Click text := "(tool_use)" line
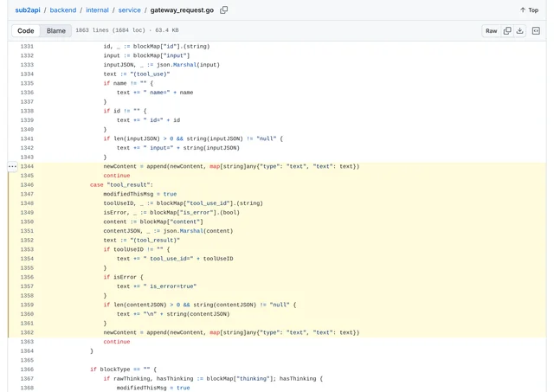 (137, 74)
